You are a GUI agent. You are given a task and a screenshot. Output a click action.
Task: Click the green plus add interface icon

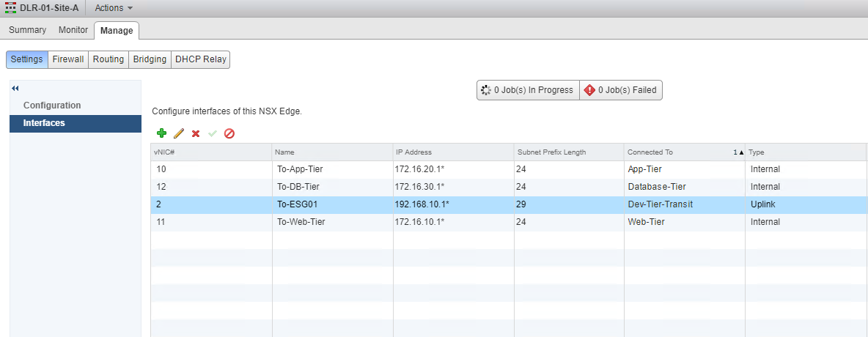click(x=161, y=133)
